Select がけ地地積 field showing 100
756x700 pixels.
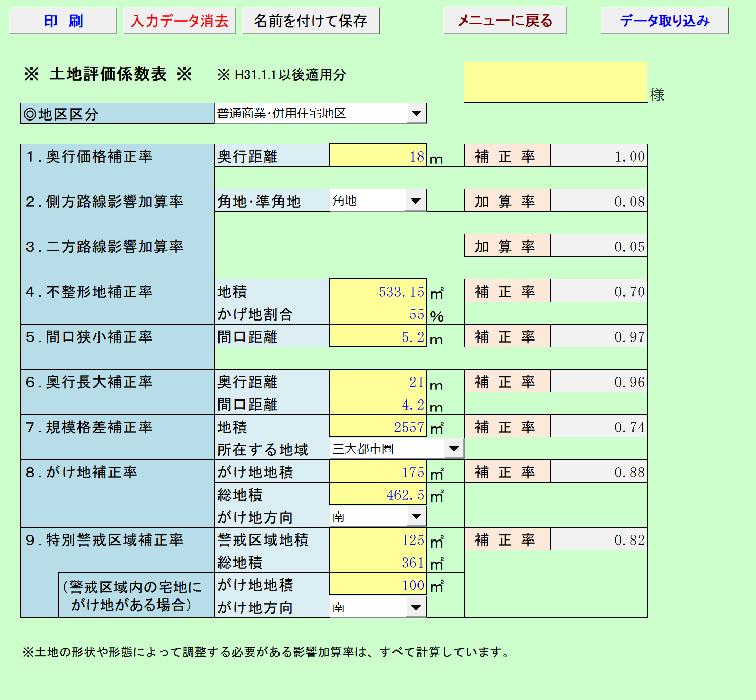pyautogui.click(x=378, y=584)
